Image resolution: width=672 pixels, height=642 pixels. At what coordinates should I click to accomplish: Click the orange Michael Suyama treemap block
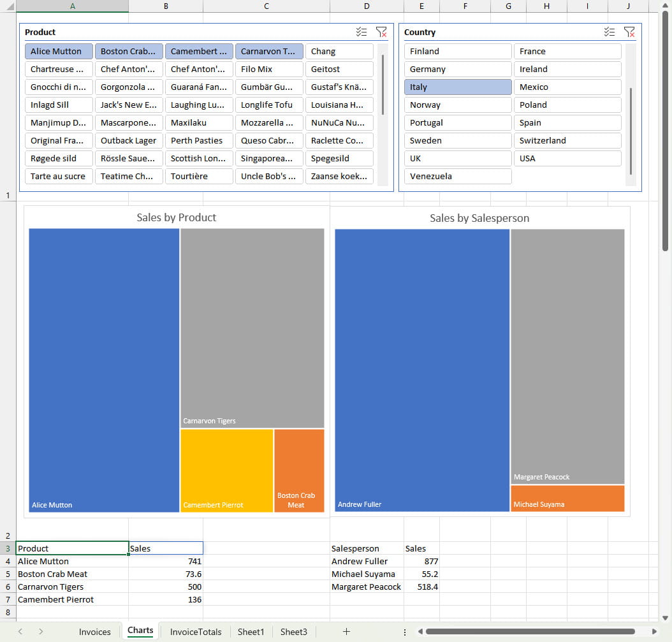(x=567, y=498)
